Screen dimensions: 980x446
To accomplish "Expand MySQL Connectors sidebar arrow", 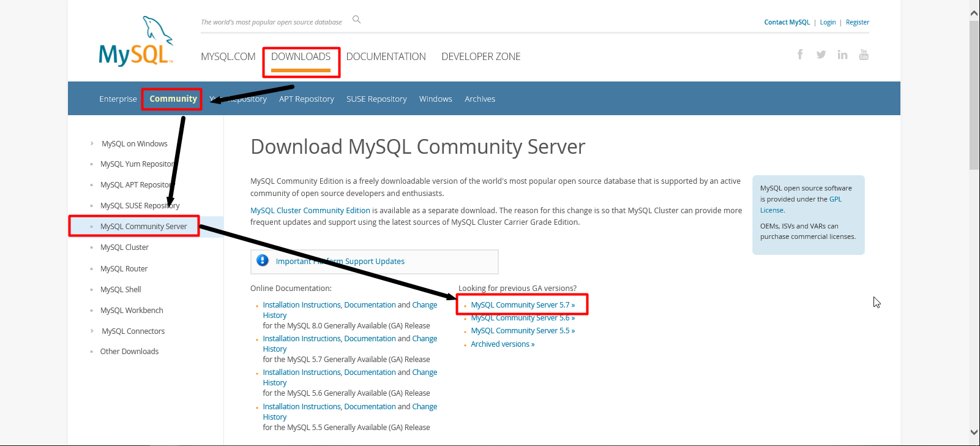I will tap(92, 331).
